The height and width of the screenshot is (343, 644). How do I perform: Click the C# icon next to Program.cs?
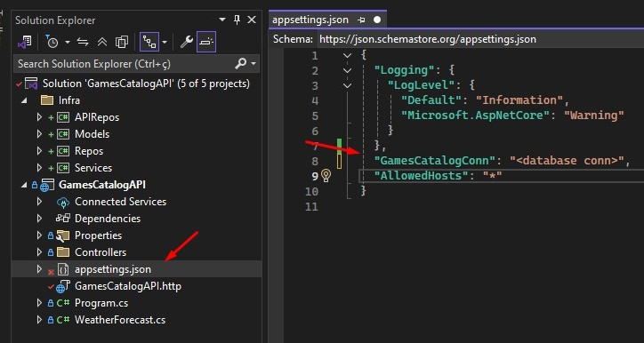(63, 303)
